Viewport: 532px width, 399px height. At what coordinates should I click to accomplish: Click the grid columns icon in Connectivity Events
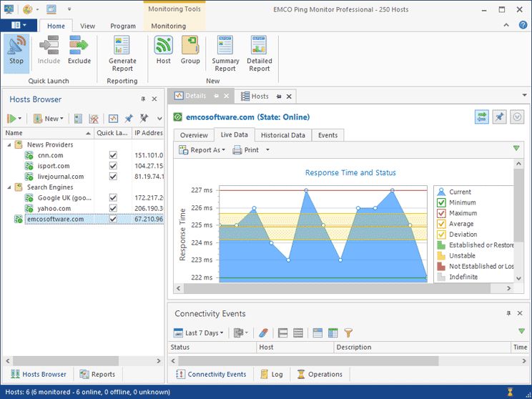pyautogui.click(x=332, y=332)
